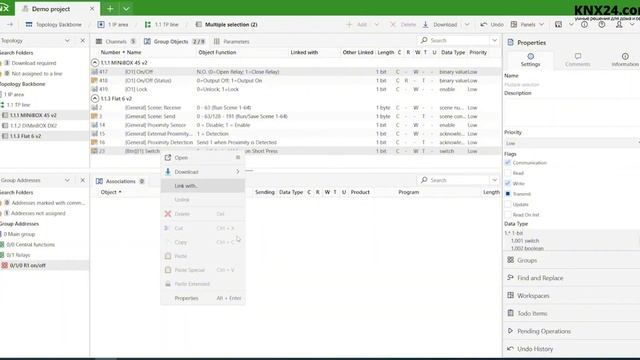Click the Pending Operations play icon
640x360 pixels.
pyautogui.click(x=510, y=331)
